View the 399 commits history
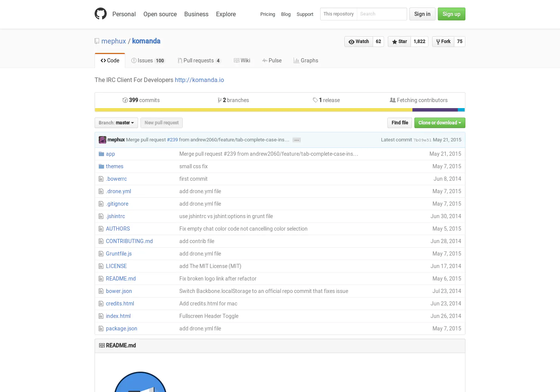The image size is (560, 392). (141, 100)
